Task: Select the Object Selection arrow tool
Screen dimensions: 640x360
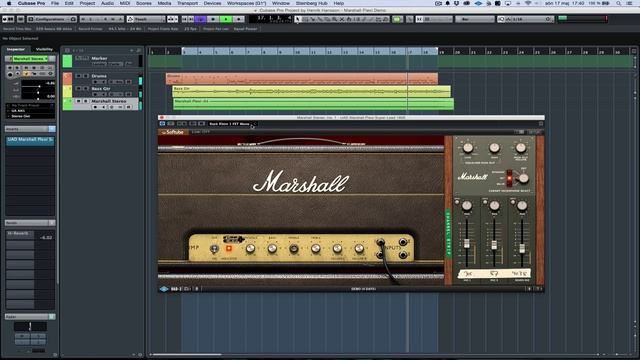Action: point(298,19)
